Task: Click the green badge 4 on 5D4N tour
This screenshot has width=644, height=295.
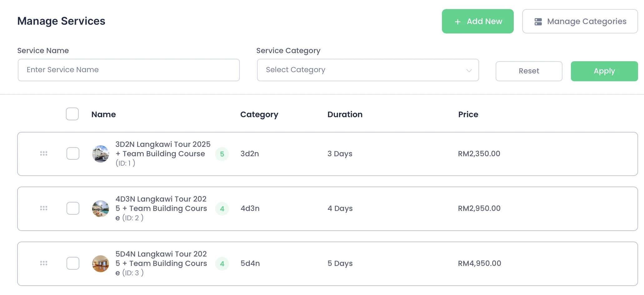Action: click(222, 264)
